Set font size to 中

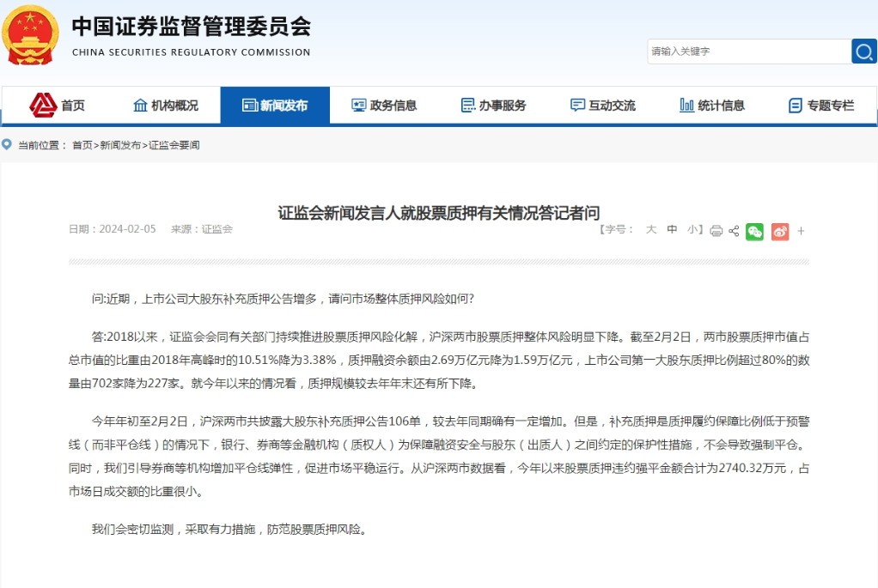(672, 229)
